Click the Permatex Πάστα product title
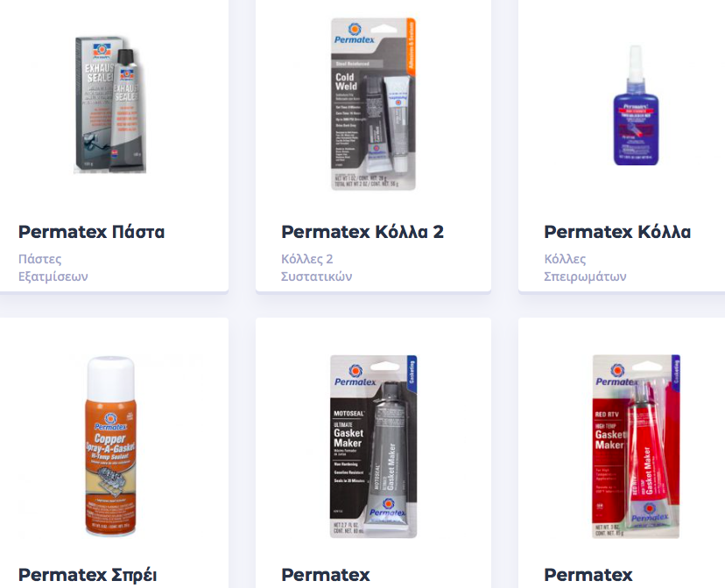The image size is (725, 588). click(92, 232)
